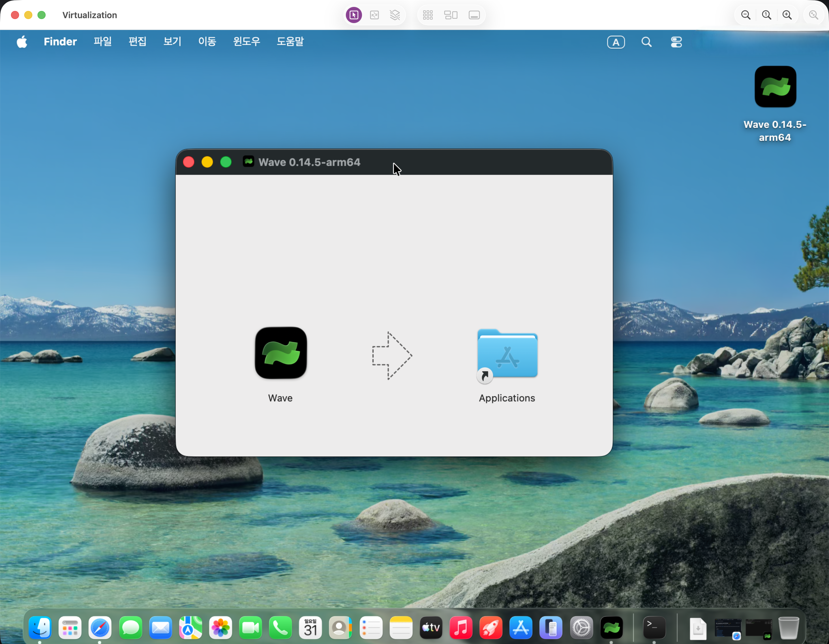
Task: Select the Wave 0.14.5-arm64 disk icon on the desktop
Action: (775, 86)
